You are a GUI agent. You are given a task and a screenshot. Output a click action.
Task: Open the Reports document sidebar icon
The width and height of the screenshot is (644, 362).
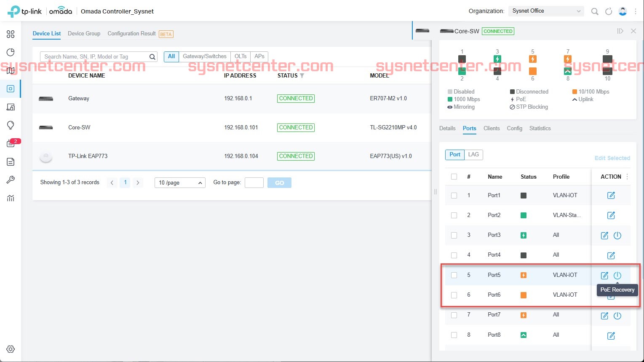point(11,162)
